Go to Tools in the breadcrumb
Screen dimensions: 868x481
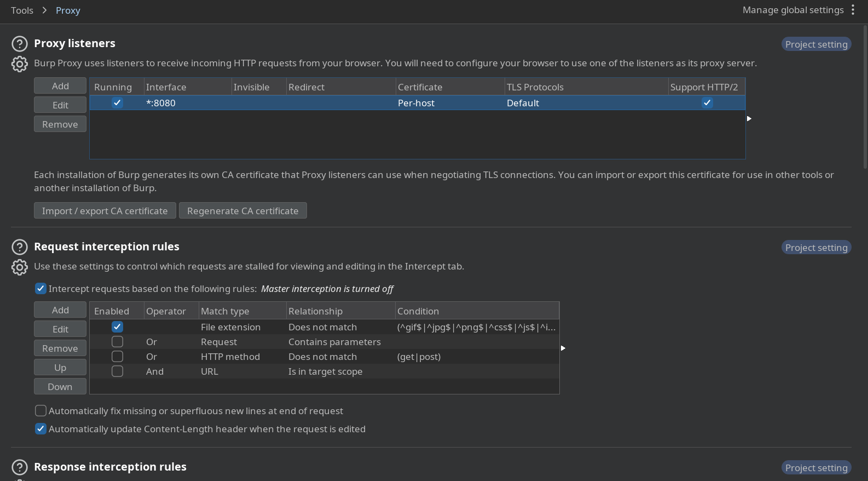[22, 10]
